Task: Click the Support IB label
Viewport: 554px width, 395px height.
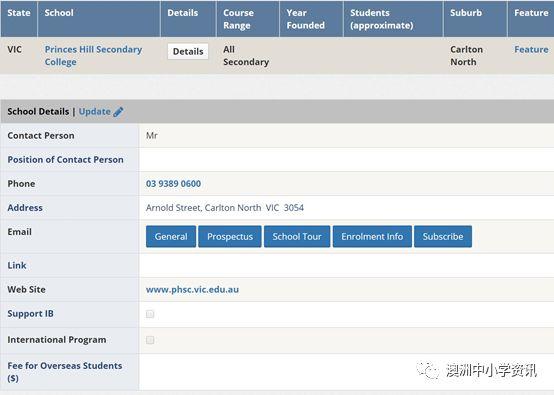Action: (x=30, y=314)
